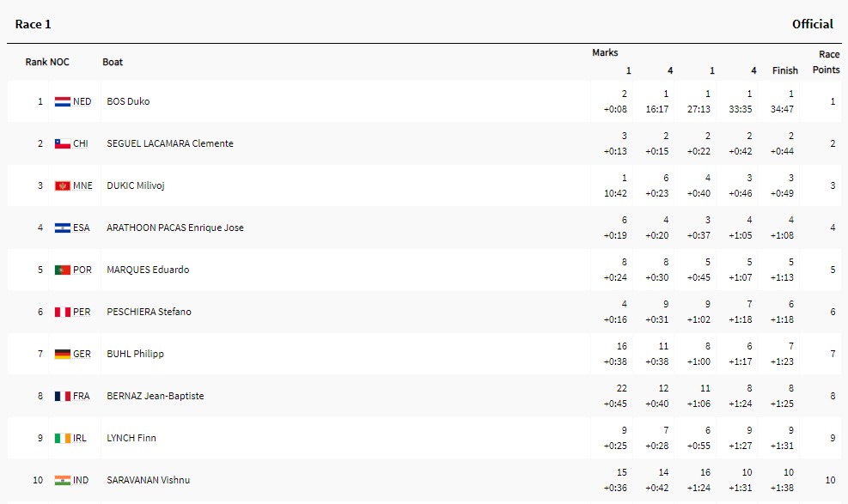The height and width of the screenshot is (504, 848).
Task: Select LYNCH Finn's name
Action: [131, 438]
